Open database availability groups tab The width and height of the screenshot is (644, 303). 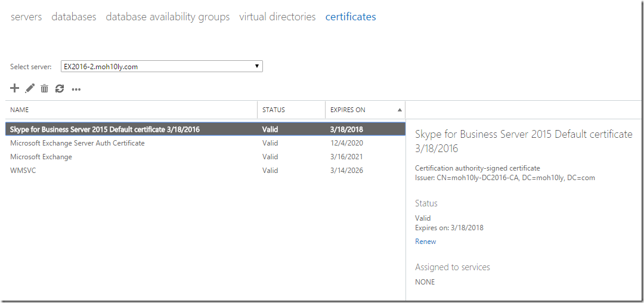pyautogui.click(x=168, y=17)
